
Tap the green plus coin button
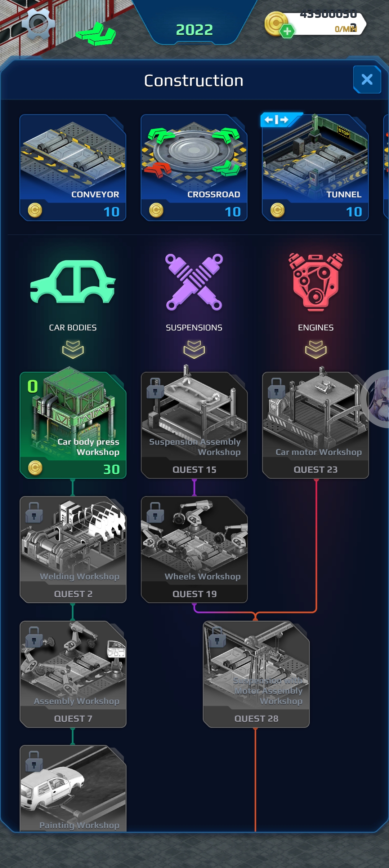click(x=287, y=31)
